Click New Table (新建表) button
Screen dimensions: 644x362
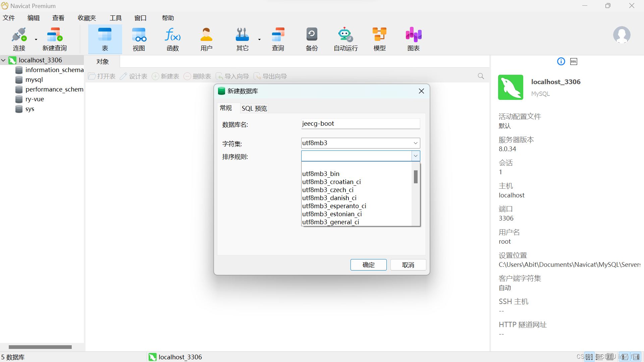pyautogui.click(x=165, y=76)
